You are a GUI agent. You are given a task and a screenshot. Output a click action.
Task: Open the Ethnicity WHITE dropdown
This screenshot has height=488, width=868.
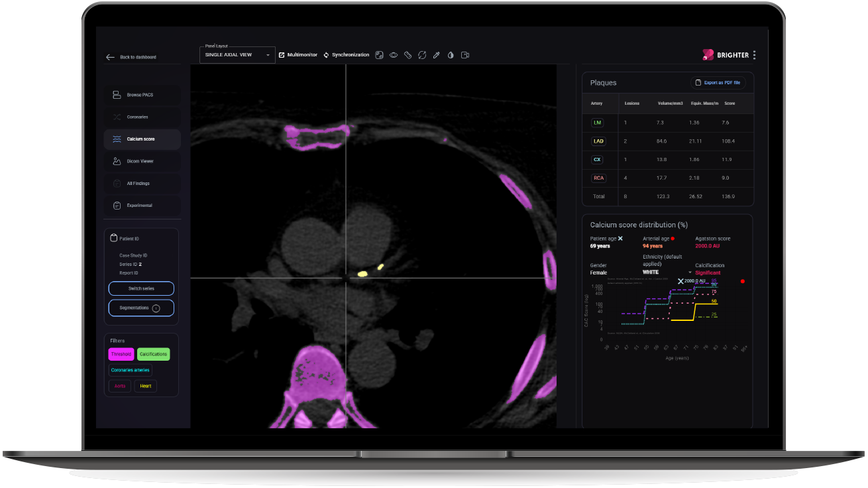tap(667, 273)
